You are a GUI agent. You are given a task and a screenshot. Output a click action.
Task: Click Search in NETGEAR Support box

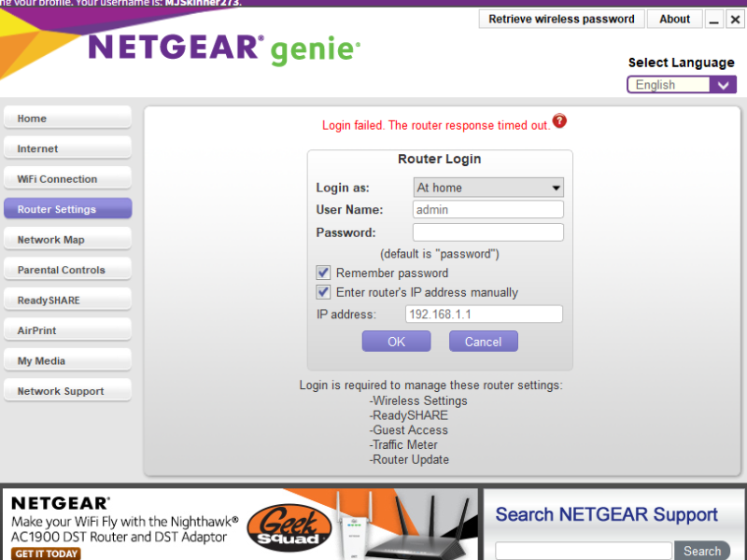[702, 551]
